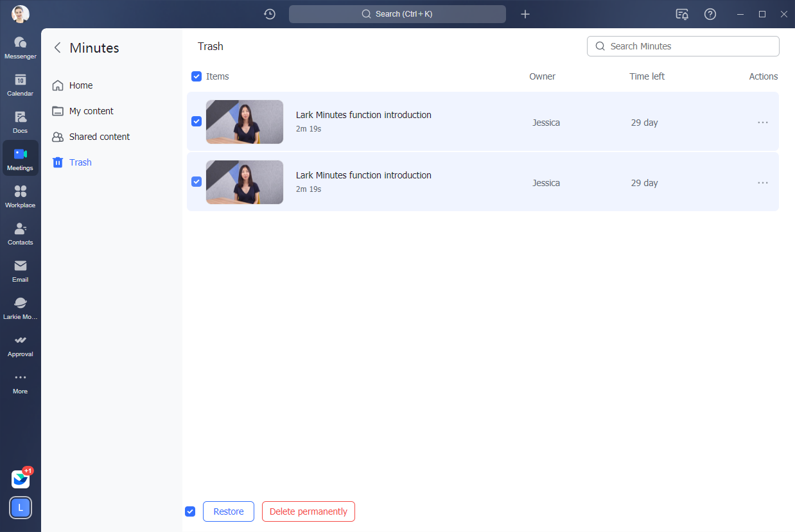
Task: Open actions menu for first trash item
Action: click(x=762, y=123)
